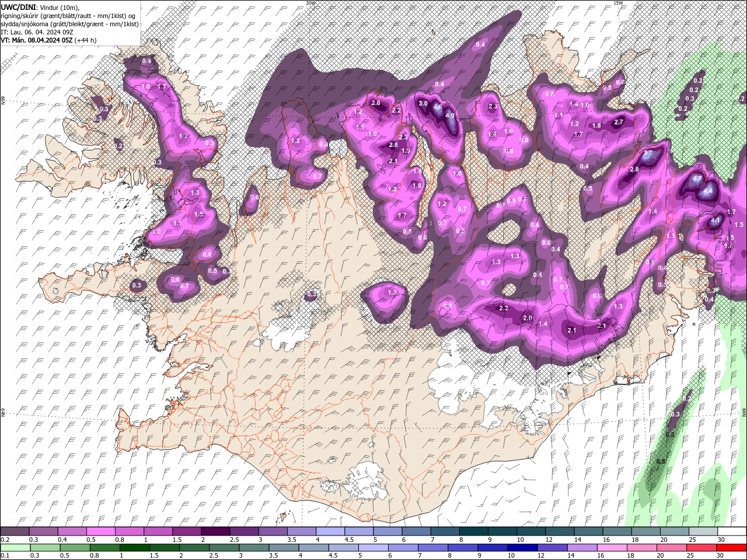Pick the red 30 swatch in rain scale

coord(731,548)
